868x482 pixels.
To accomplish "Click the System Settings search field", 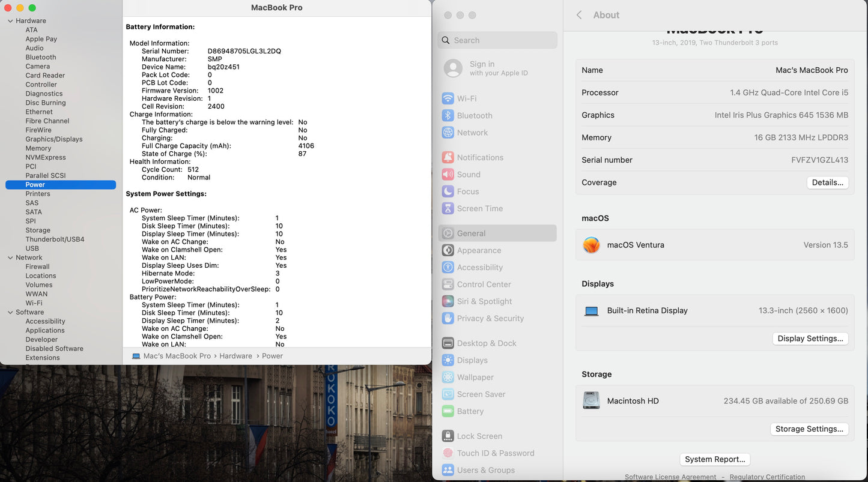I will 499,40.
